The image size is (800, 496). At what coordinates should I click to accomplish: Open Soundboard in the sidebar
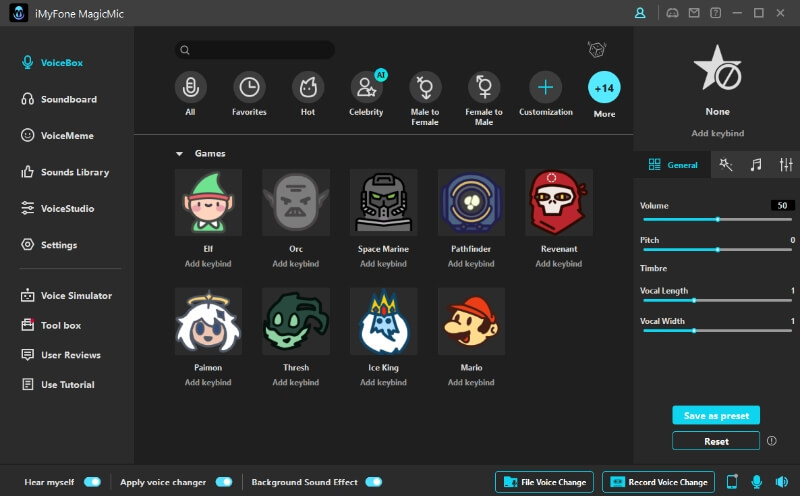(59, 99)
